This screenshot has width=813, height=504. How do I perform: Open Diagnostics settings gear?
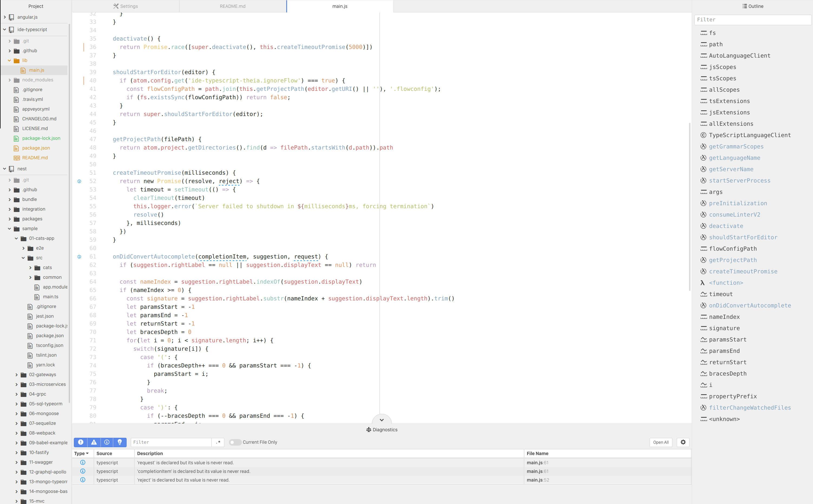tap(683, 442)
